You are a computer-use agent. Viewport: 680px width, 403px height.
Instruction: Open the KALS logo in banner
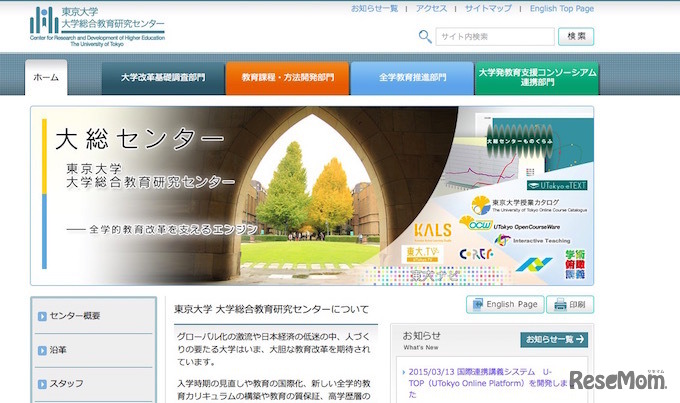[x=432, y=231]
